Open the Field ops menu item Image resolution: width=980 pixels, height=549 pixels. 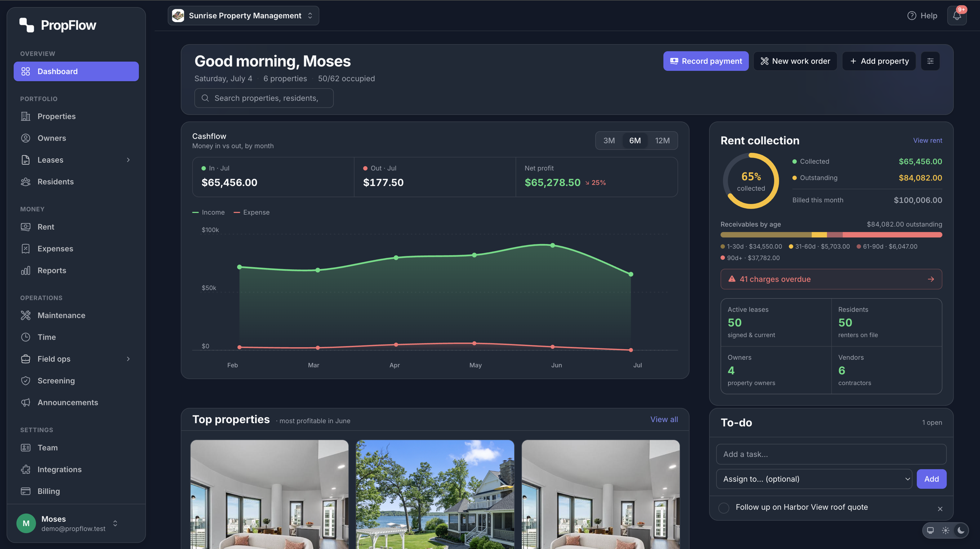pyautogui.click(x=76, y=359)
